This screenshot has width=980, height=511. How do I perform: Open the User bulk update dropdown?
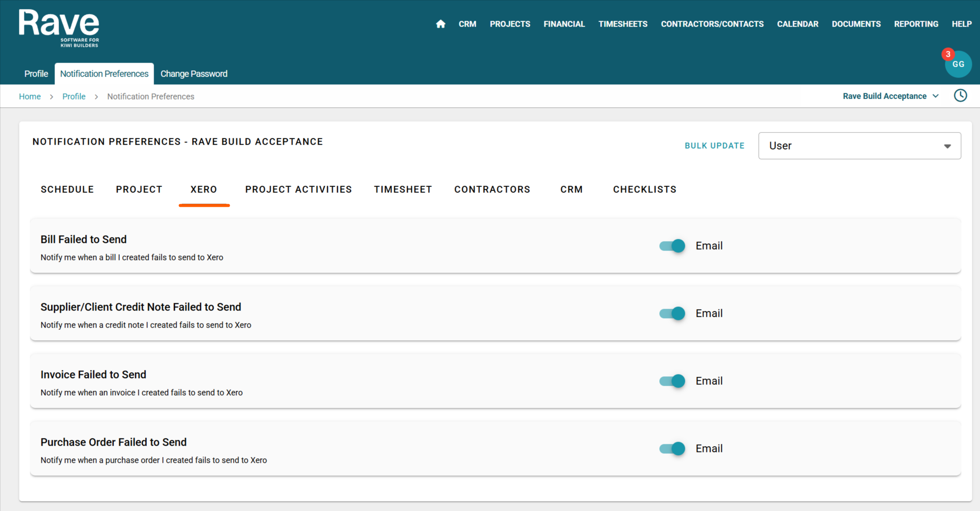[x=859, y=146]
